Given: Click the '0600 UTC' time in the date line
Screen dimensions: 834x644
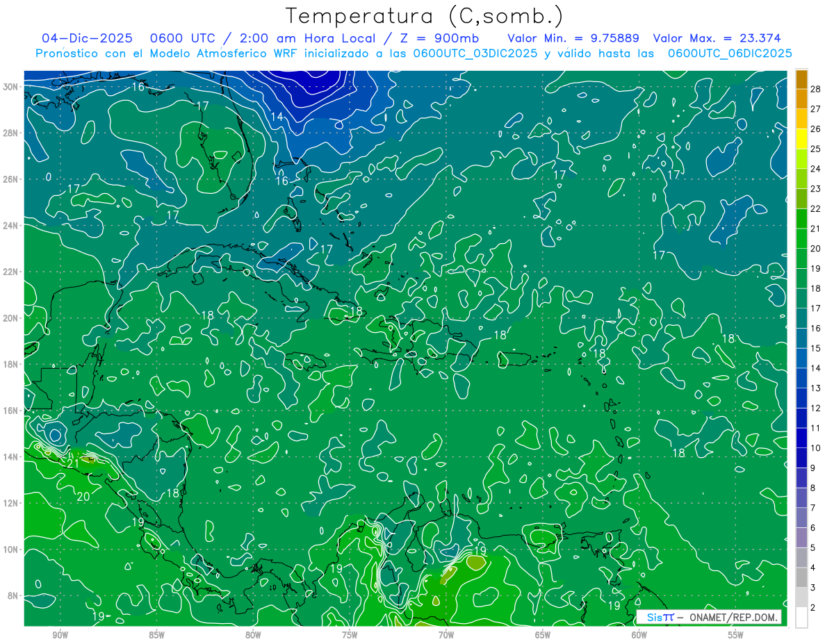Looking at the screenshot, I should pos(183,38).
